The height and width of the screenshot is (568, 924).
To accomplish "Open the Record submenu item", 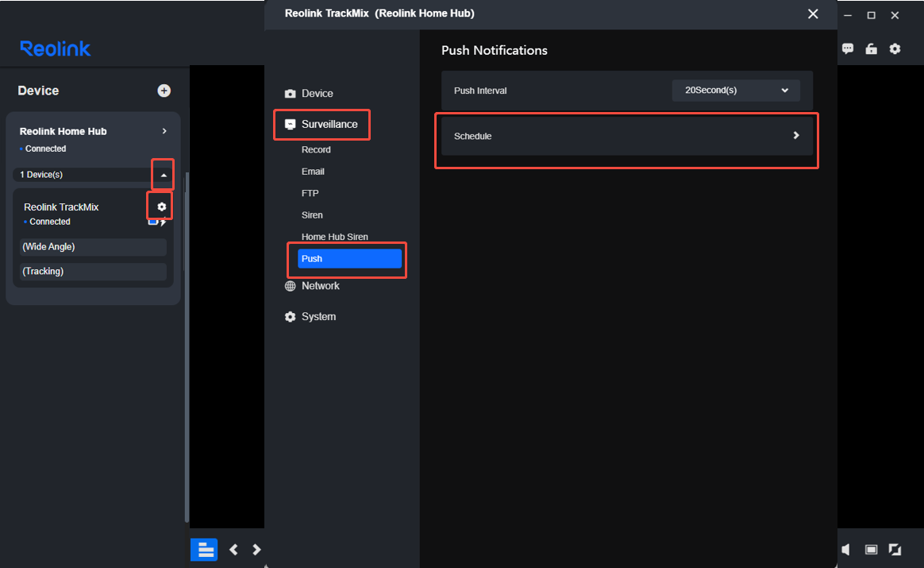I will point(316,150).
